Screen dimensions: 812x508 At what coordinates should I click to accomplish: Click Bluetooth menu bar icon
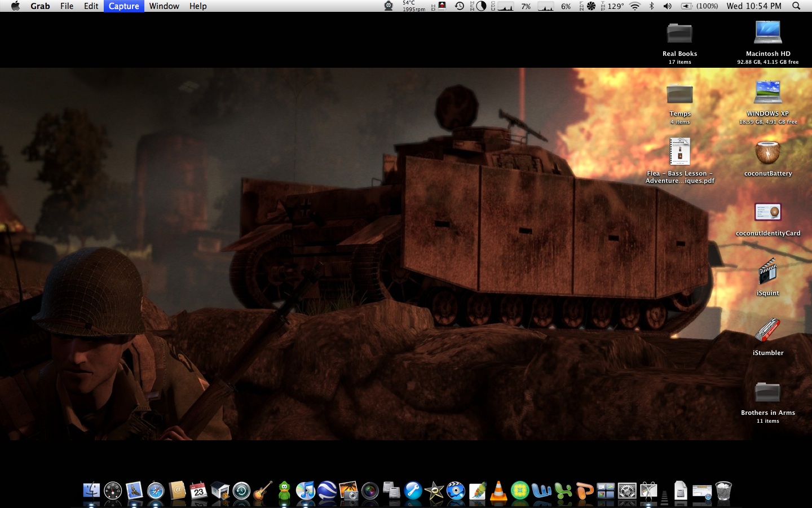coord(651,6)
